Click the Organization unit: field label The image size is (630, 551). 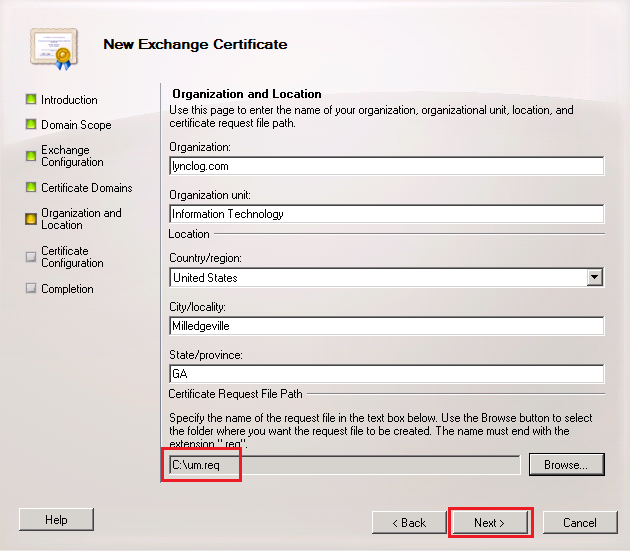210,195
